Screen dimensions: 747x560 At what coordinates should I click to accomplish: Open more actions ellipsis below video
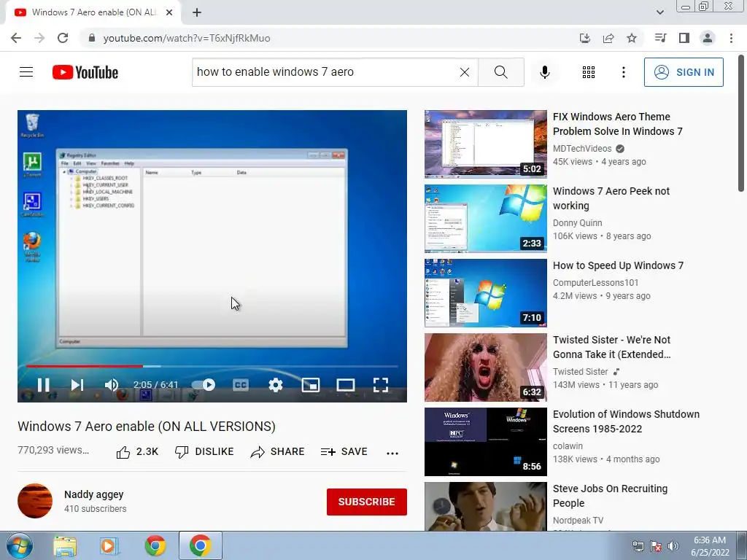(x=392, y=453)
